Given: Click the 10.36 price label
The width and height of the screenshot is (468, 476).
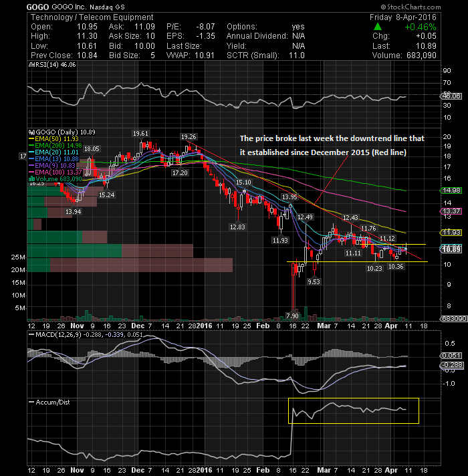Looking at the screenshot, I should [x=396, y=267].
